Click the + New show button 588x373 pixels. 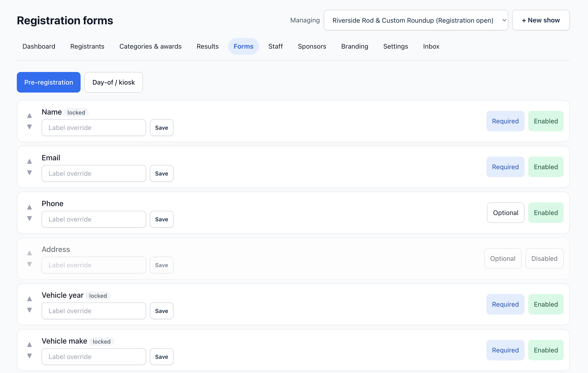541,20
